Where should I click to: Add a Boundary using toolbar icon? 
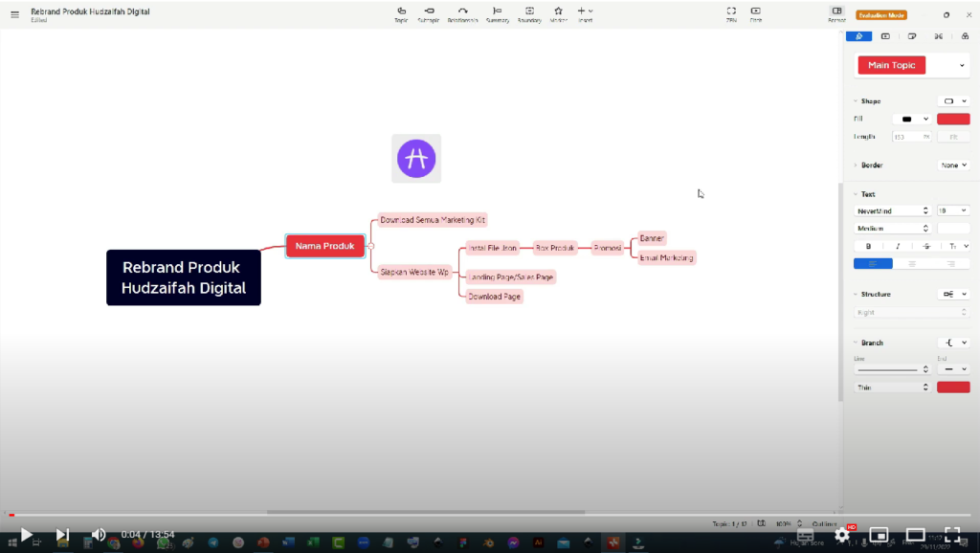tap(529, 11)
